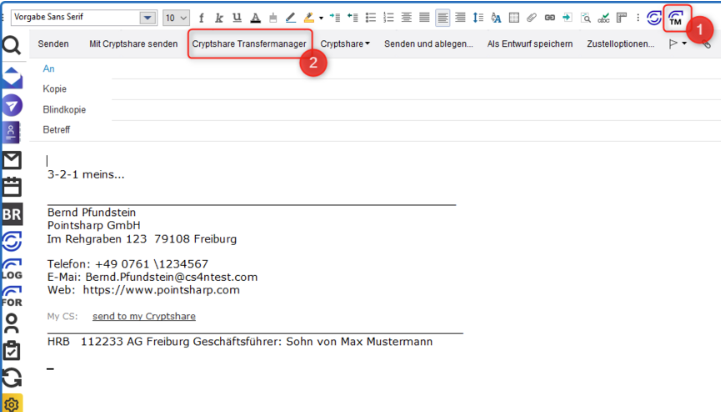Image resolution: width=721 pixels, height=412 pixels.
Task: Click the green arrow import icon
Action: [x=567, y=18]
